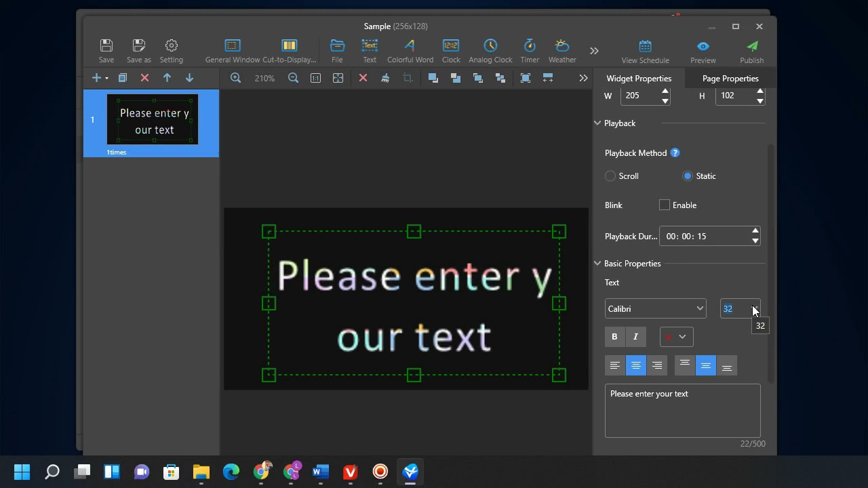
Task: Toggle Italic text formatting
Action: coord(635,337)
